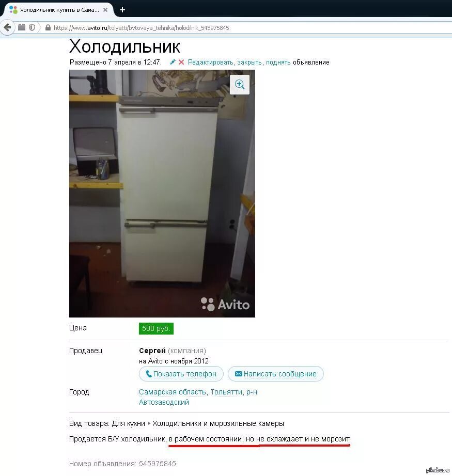Close the Холодильник browser tab
Screen dimensions: 452x476
point(105,10)
